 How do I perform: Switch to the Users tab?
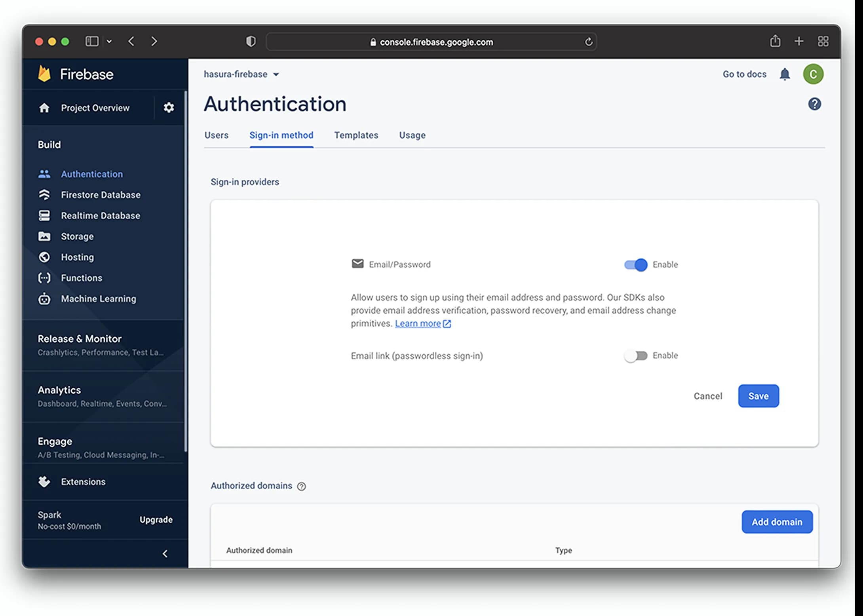pos(217,135)
